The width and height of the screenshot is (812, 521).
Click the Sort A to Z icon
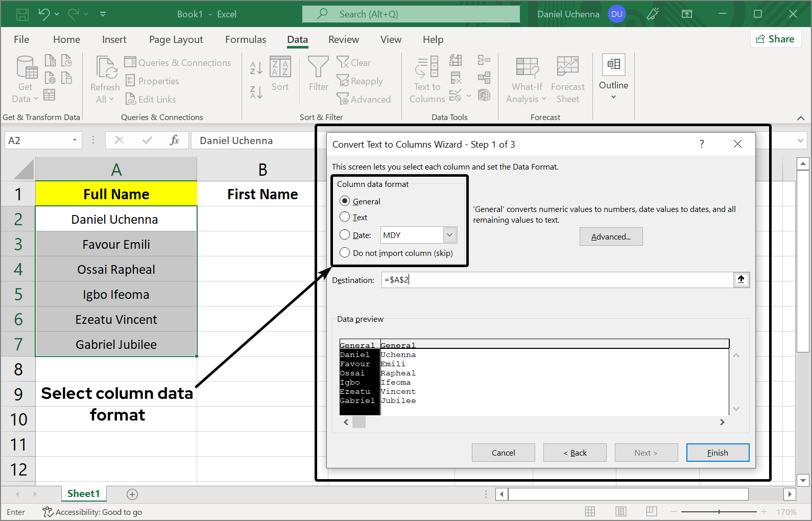(256, 67)
